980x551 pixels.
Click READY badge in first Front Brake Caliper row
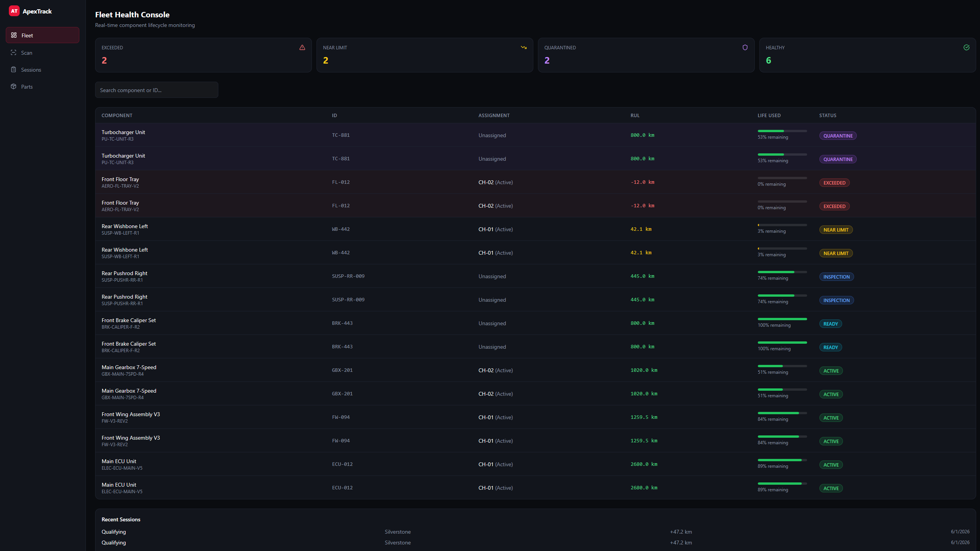pos(831,324)
